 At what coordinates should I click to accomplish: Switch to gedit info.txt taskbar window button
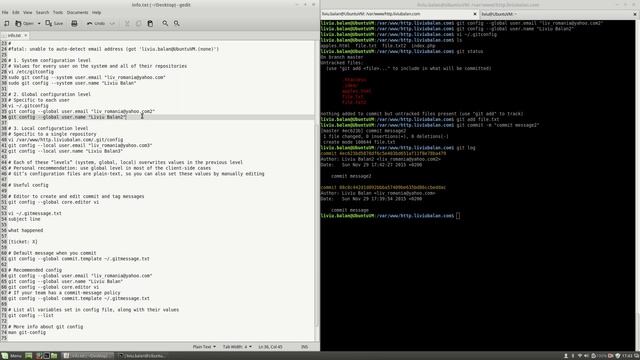tap(88, 356)
